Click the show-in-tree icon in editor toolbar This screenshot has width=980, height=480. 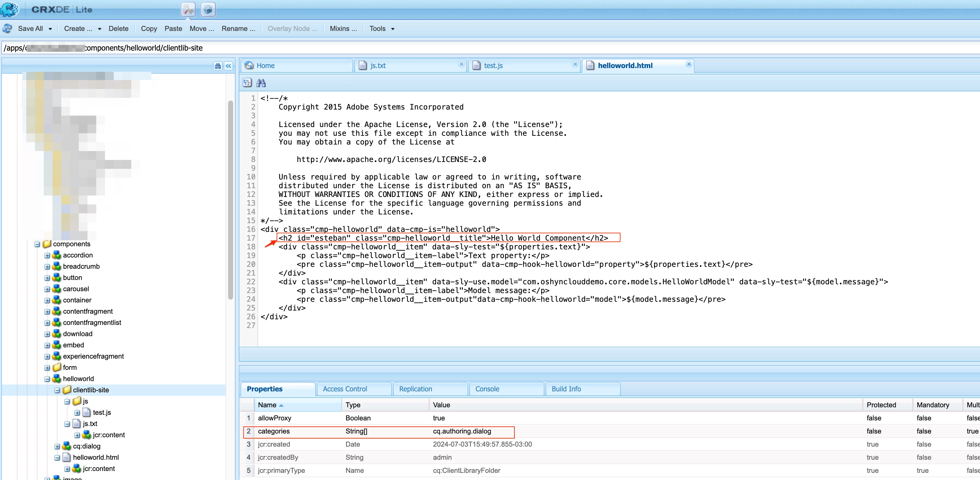(247, 82)
